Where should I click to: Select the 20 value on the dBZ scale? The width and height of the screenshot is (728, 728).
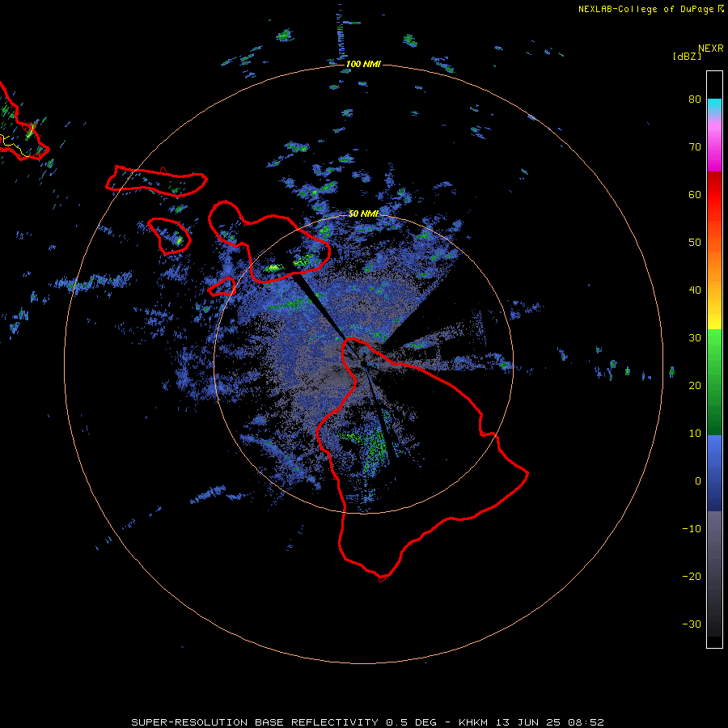695,385
